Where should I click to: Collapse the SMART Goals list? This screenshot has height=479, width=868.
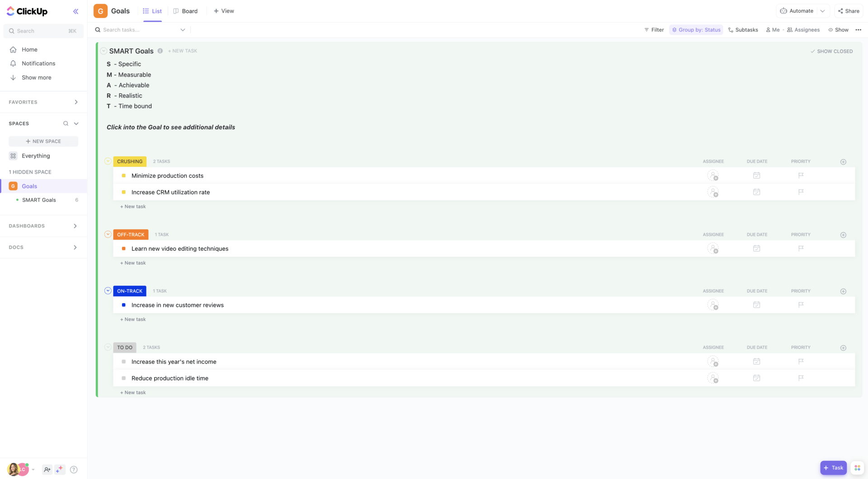point(104,51)
